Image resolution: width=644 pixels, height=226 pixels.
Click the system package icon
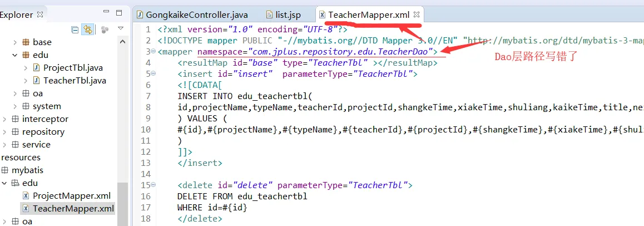(x=26, y=106)
